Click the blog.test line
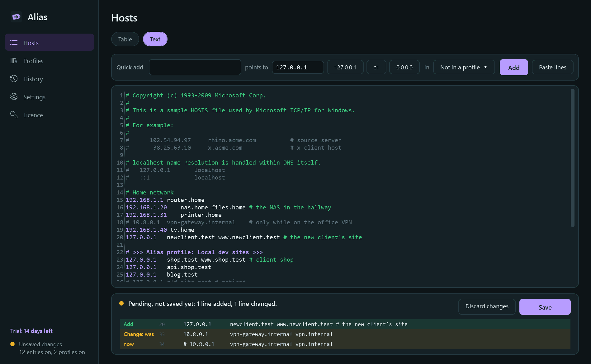 pyautogui.click(x=162, y=275)
